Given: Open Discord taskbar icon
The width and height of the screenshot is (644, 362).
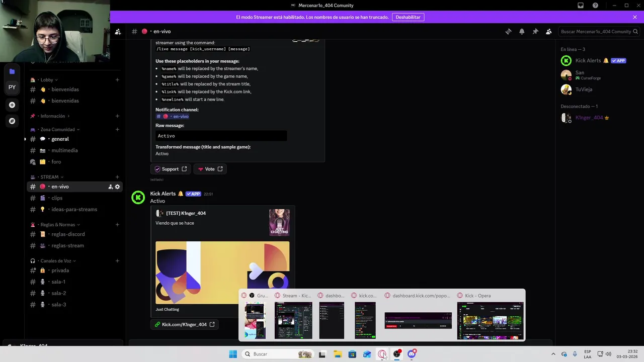Looking at the screenshot, I should pyautogui.click(x=412, y=354).
